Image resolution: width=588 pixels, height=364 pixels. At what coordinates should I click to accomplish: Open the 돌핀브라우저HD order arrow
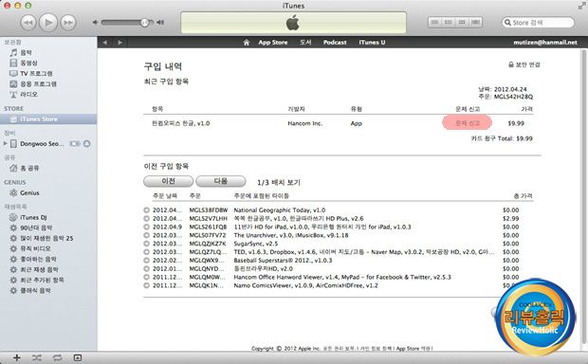147,269
